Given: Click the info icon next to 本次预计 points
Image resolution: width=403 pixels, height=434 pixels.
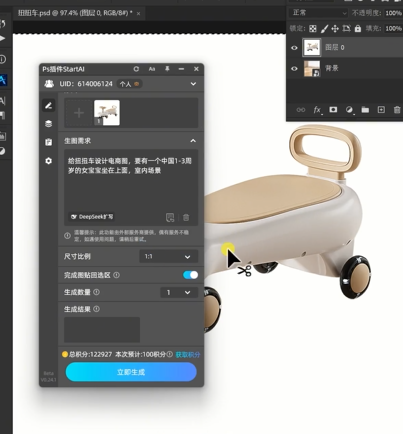Looking at the screenshot, I should coord(170,354).
